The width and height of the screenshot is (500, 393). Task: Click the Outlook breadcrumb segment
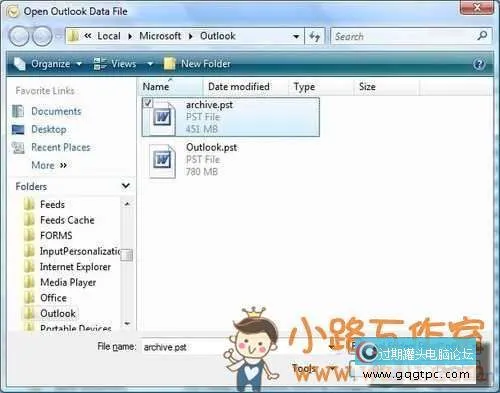click(x=218, y=36)
